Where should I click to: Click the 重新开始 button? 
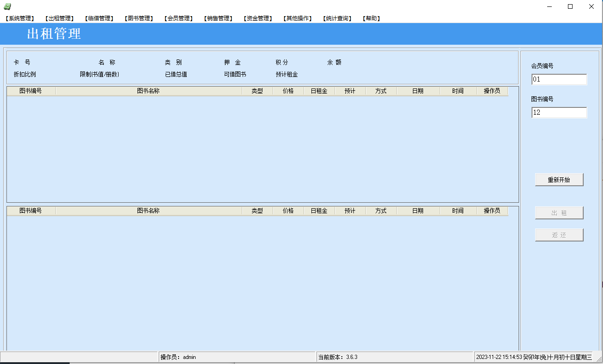point(559,180)
